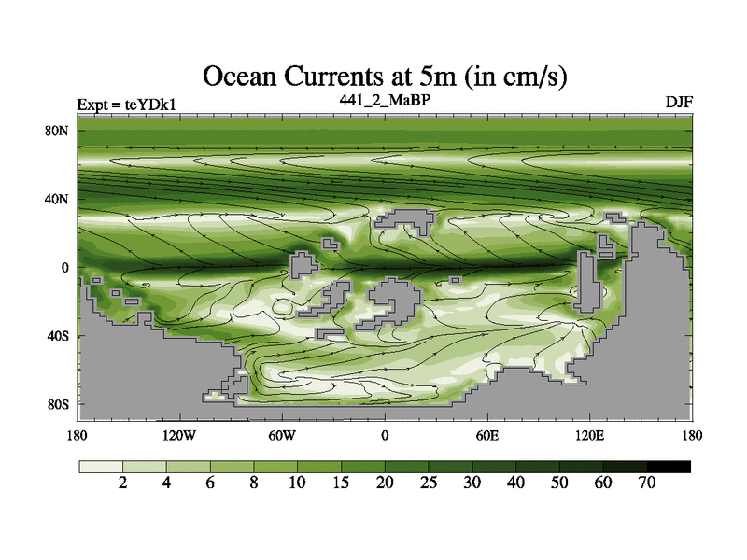
Task: Click the colorbar value label 25
Action: 429,483
